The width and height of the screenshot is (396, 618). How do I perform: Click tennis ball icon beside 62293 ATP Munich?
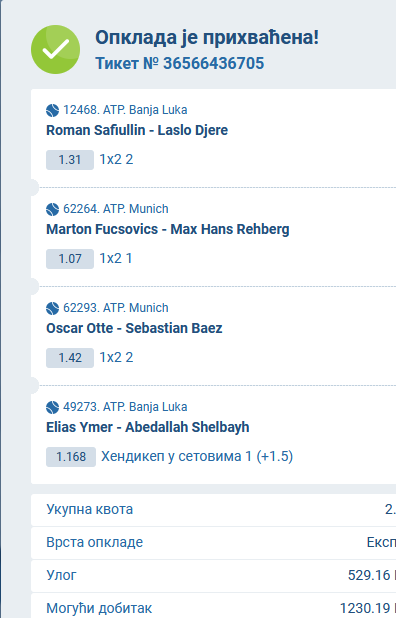pos(52,308)
